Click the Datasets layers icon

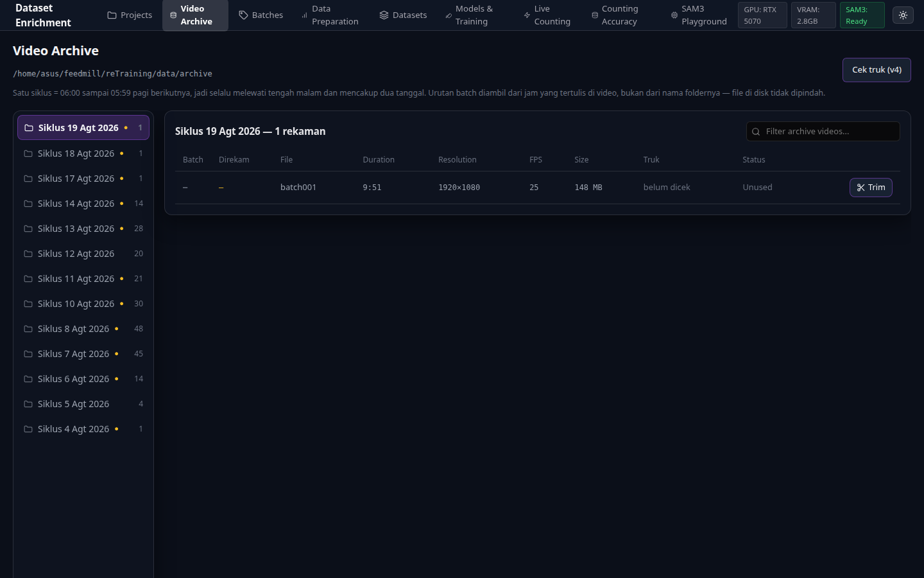click(x=384, y=15)
